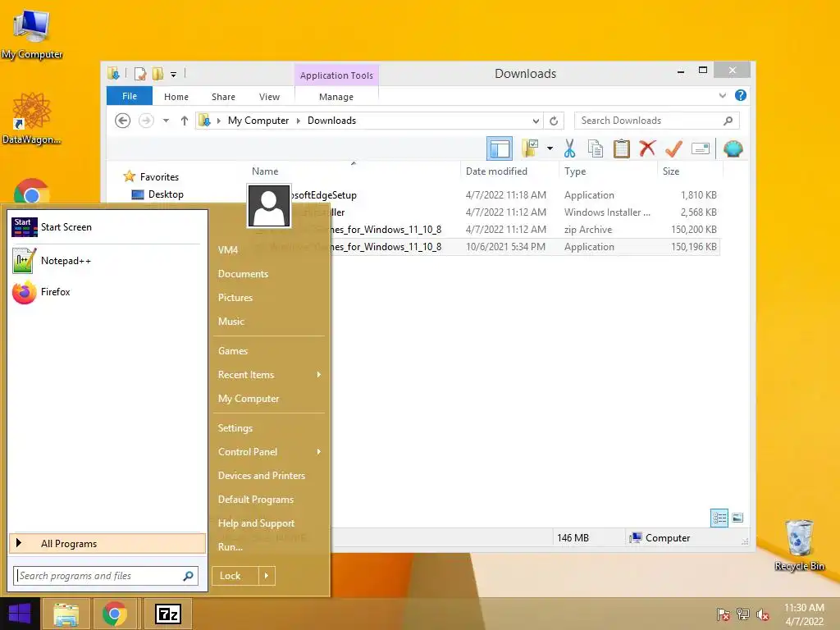Click the Paste clipboard toolbar icon
This screenshot has width=840, height=630.
click(622, 148)
